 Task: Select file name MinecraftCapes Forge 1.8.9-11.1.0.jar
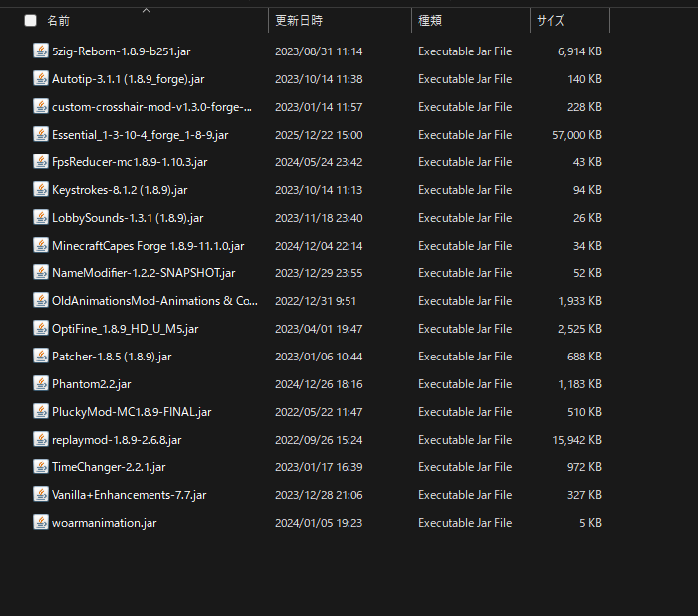coord(148,246)
